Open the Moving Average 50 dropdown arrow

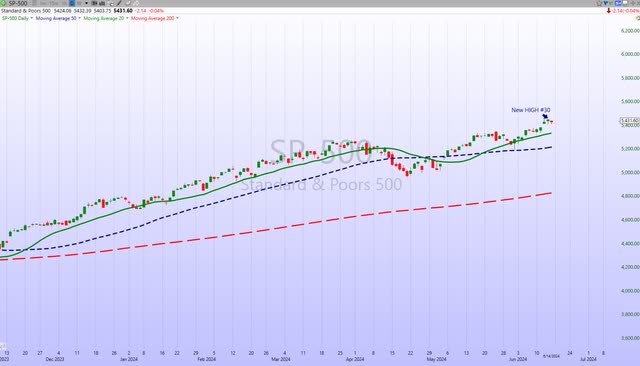[x=80, y=18]
